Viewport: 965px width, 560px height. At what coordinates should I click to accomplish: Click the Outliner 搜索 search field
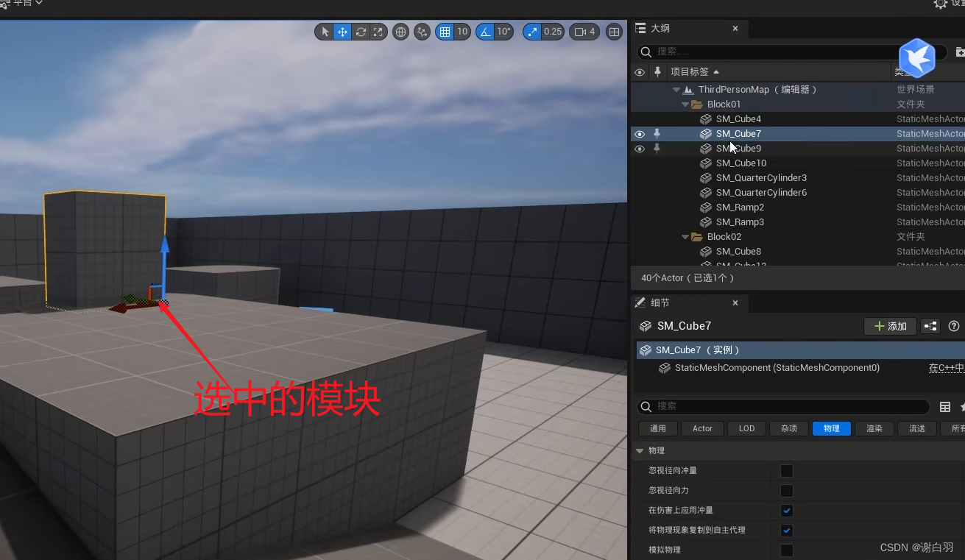[x=791, y=52]
